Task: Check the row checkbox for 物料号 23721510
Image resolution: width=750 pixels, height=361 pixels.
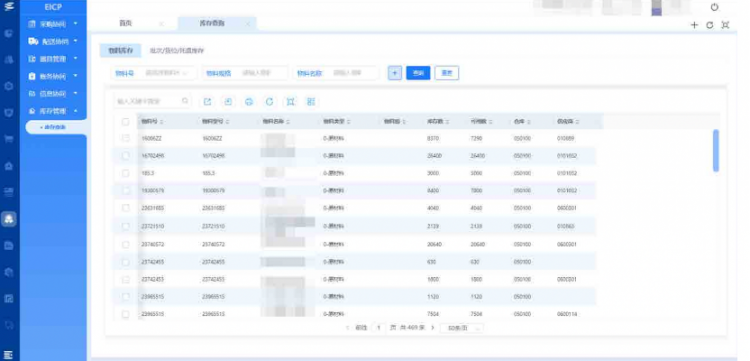Action: (x=125, y=226)
